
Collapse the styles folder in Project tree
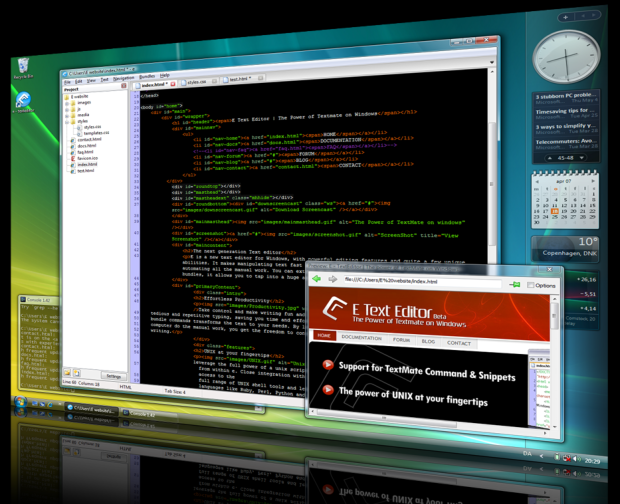pos(67,122)
